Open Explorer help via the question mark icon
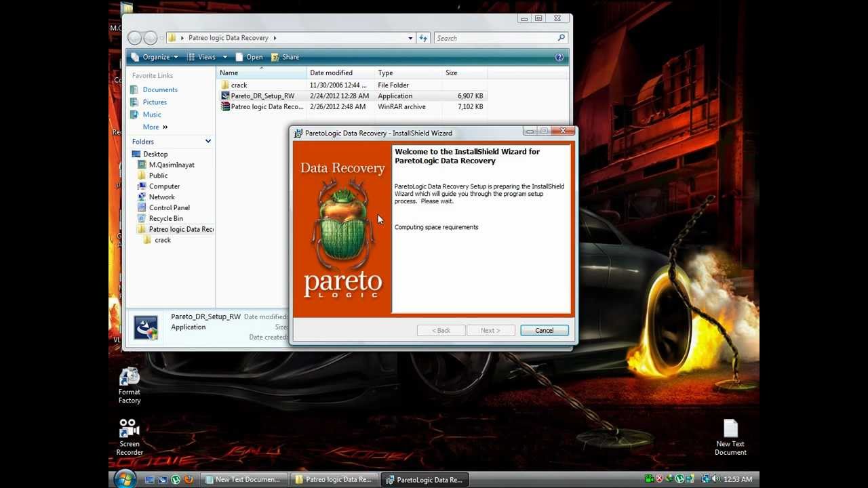 click(x=559, y=57)
